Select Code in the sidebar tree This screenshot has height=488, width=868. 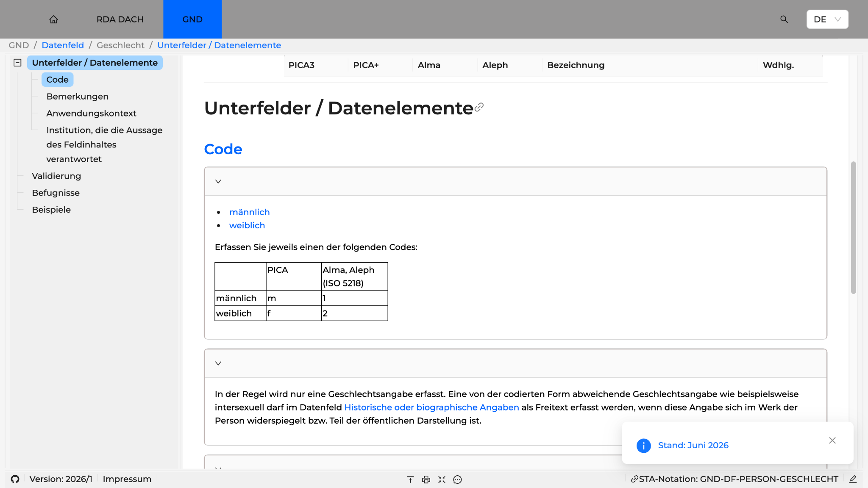[x=57, y=80]
